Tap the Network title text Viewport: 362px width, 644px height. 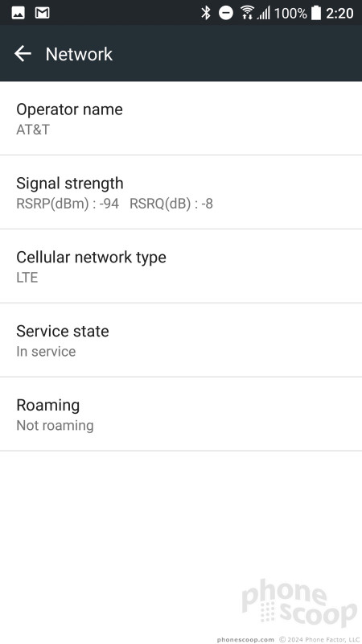click(x=79, y=54)
